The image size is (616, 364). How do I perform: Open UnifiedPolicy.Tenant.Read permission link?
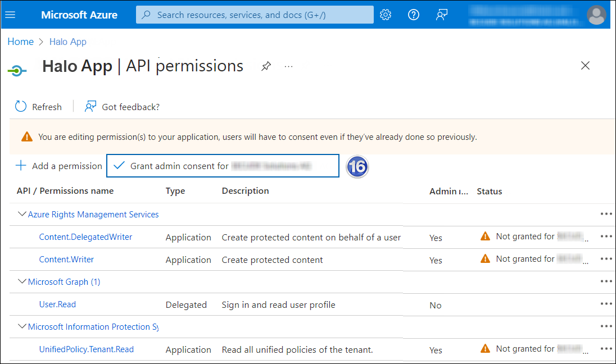coord(86,349)
